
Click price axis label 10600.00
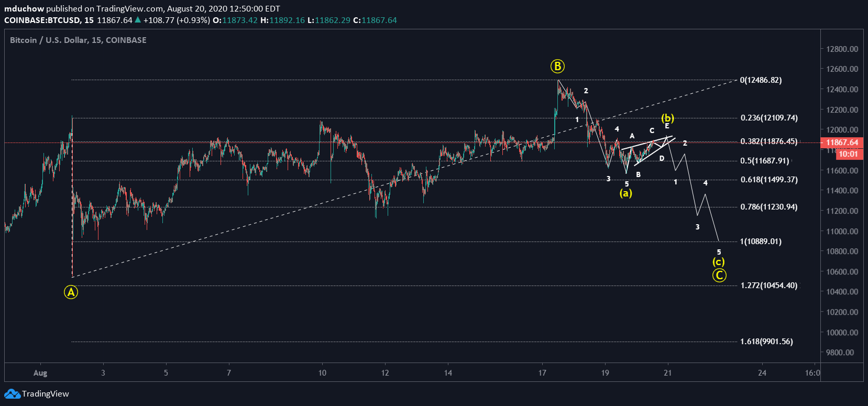(x=842, y=272)
